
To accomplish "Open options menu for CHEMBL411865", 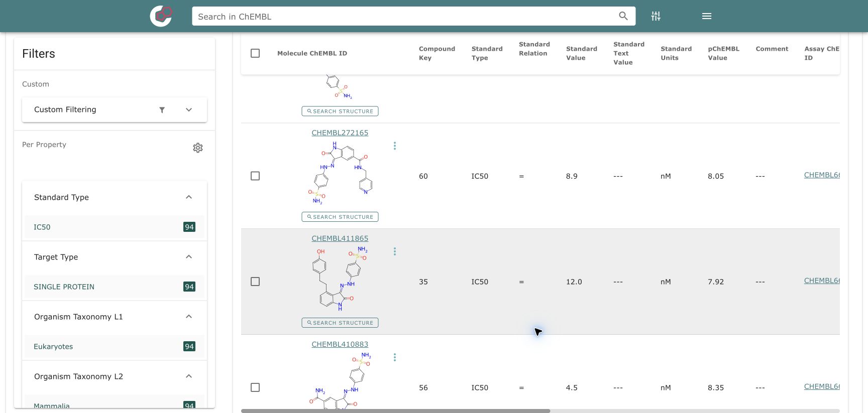I will [394, 251].
